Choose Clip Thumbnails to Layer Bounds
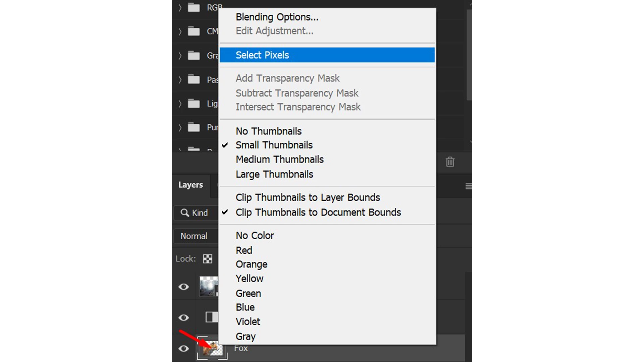 [x=308, y=197]
